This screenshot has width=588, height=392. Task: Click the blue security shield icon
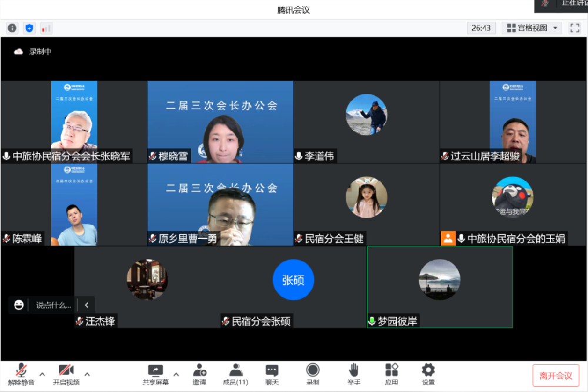pos(29,28)
